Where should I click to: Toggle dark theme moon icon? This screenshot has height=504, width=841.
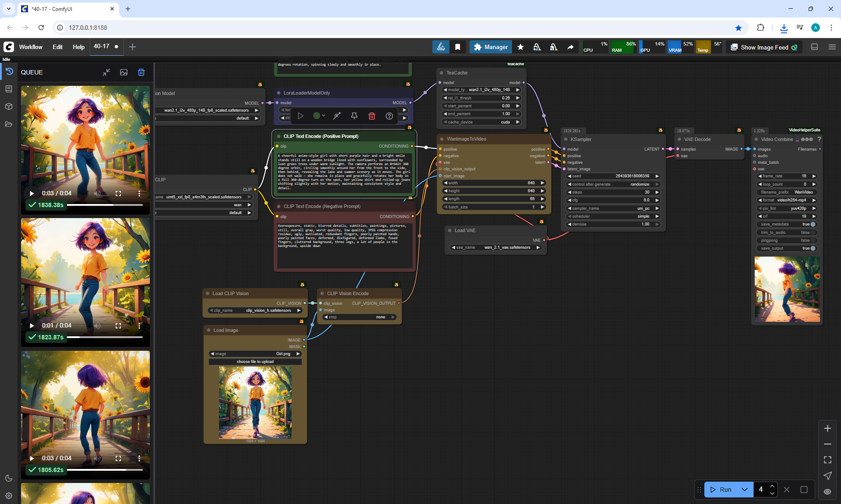8,478
